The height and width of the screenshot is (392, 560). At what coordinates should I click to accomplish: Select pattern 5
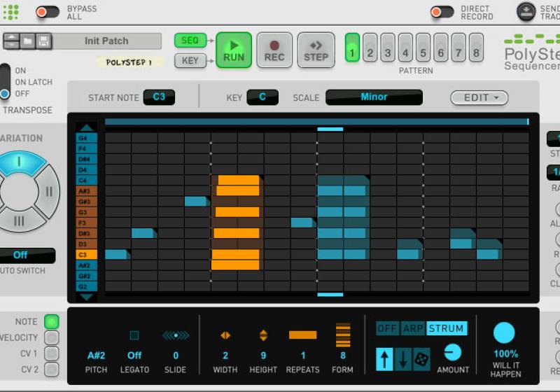423,48
